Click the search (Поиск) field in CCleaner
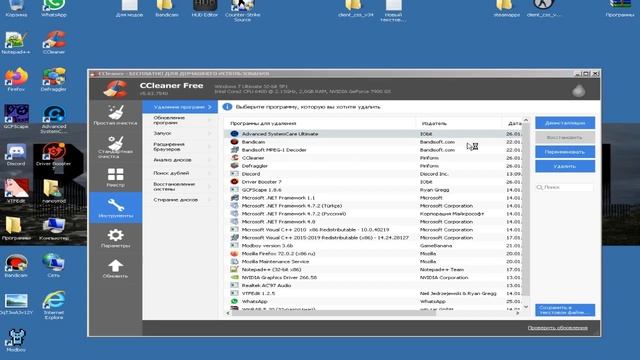 coord(565,187)
